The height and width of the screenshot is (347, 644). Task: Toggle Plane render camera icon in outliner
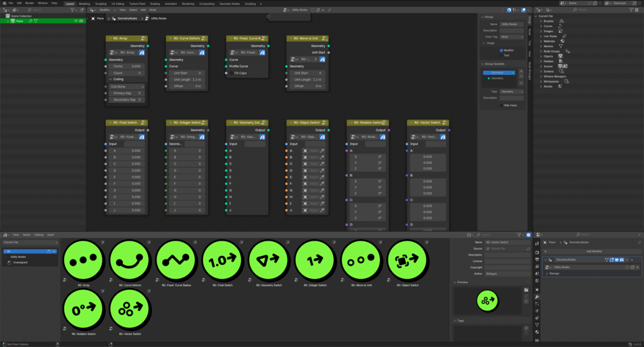click(81, 21)
